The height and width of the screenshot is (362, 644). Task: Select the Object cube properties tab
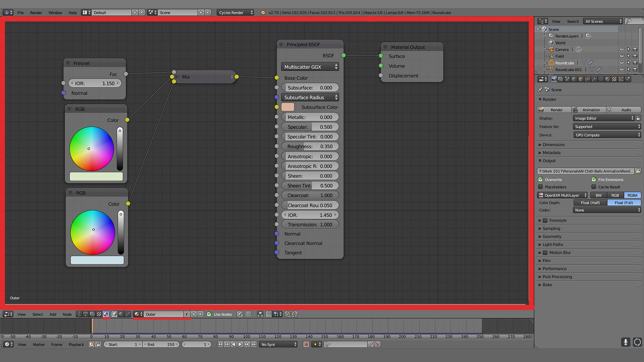581,79
